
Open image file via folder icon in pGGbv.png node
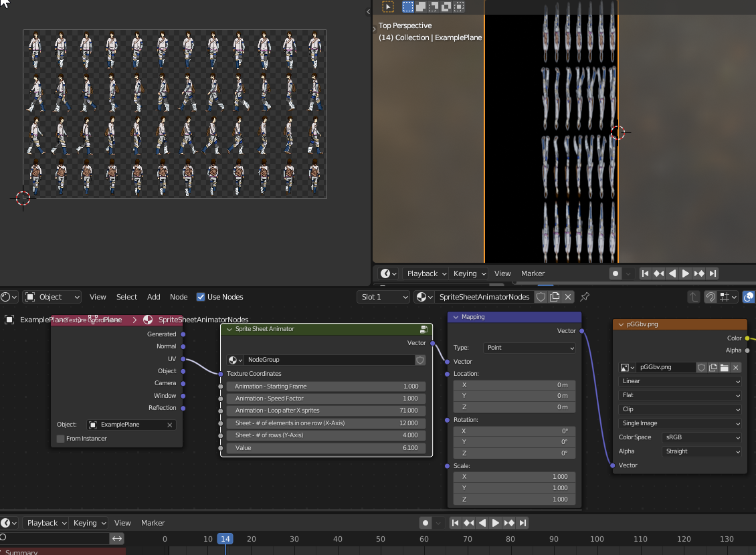724,367
